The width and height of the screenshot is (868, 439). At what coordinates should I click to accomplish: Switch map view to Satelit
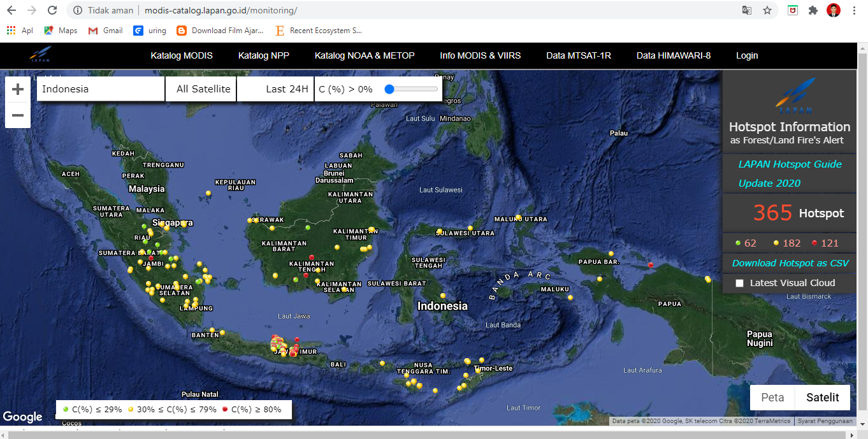[x=823, y=398]
